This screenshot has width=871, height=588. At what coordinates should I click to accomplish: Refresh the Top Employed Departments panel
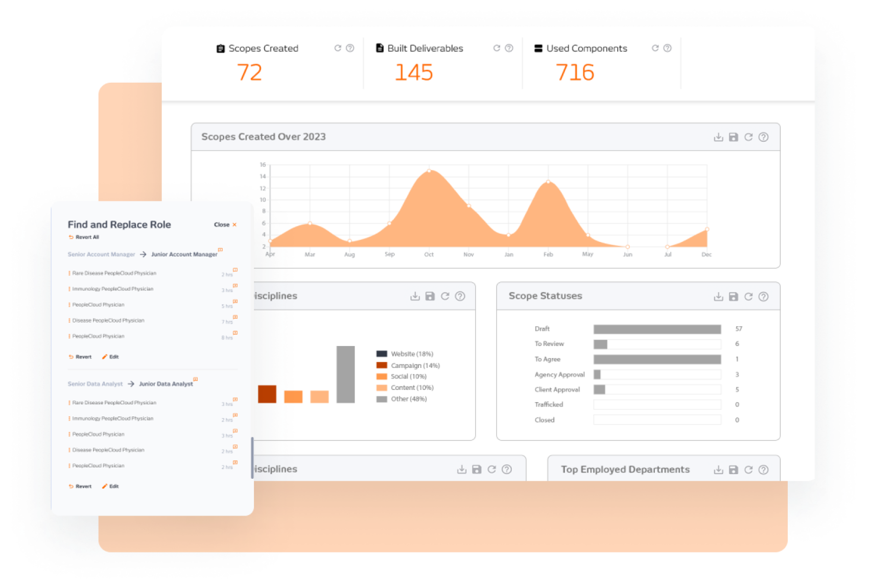tap(749, 470)
